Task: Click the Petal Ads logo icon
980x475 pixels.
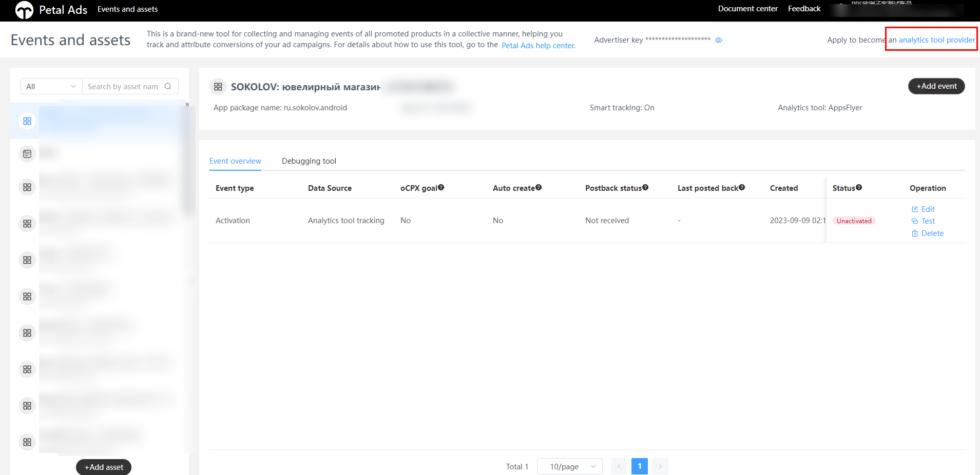Action: (24, 10)
